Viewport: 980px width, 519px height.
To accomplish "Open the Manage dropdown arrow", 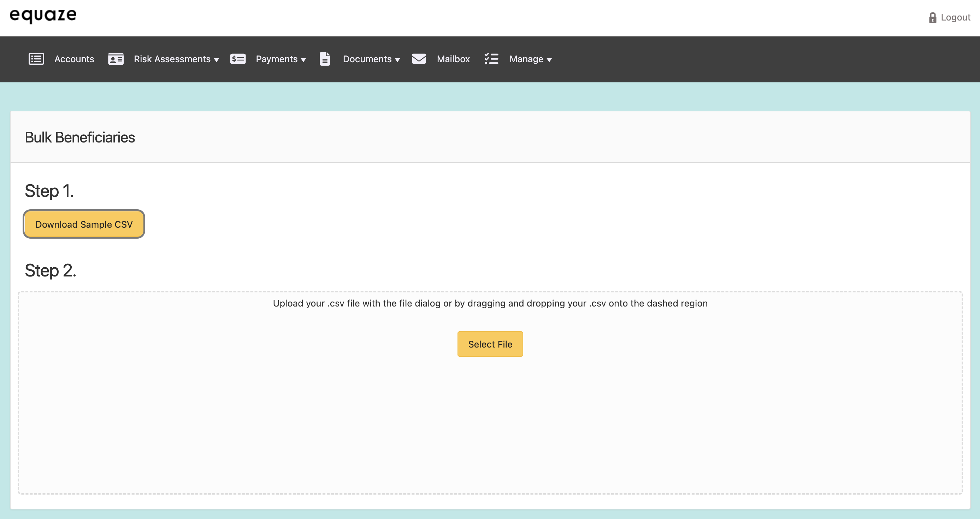I will click(549, 60).
